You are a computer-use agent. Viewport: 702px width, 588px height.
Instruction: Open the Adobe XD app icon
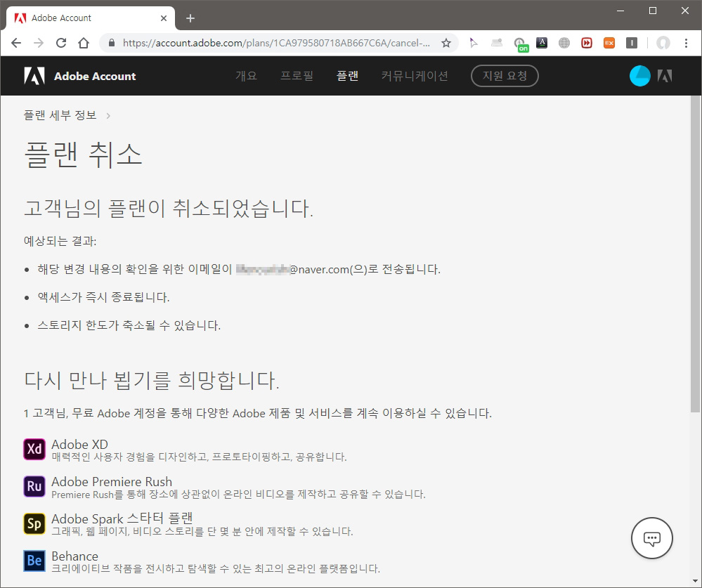[x=34, y=449]
